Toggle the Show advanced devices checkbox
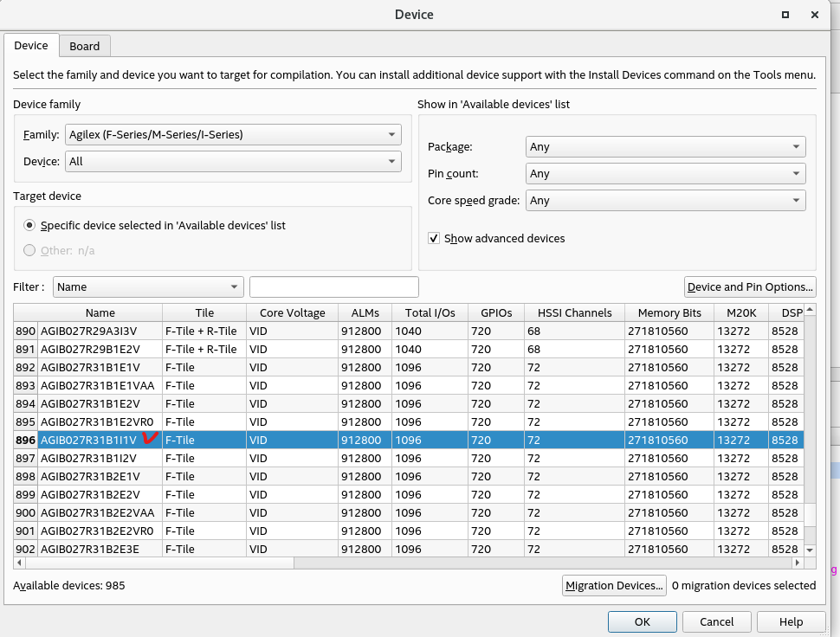 (x=435, y=238)
